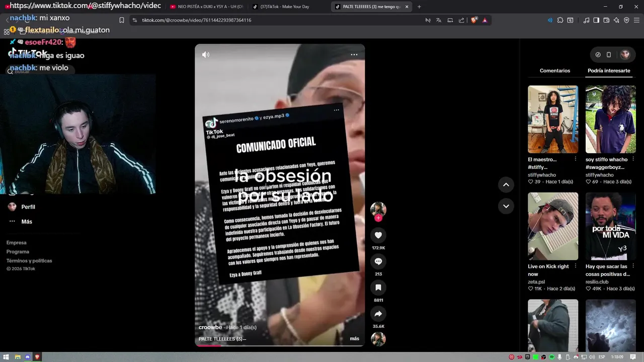Close the 'PALTE TLEEEEES' tab

(407, 7)
